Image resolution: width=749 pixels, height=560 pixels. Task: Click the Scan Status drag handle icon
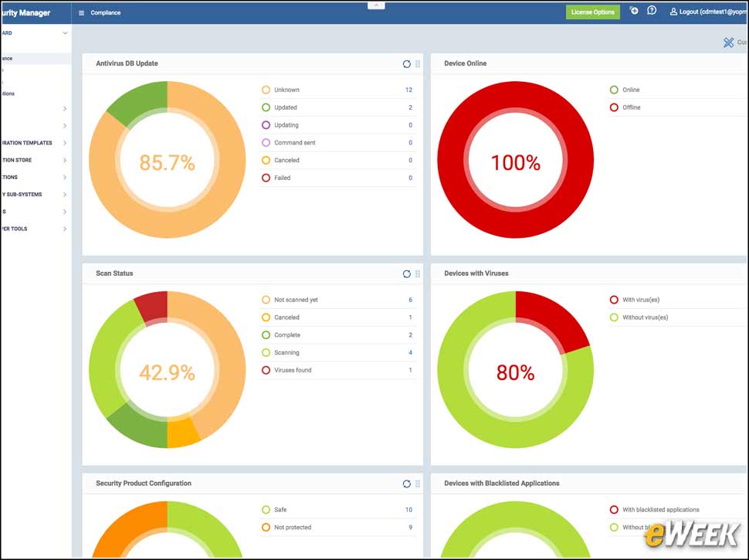(x=418, y=273)
